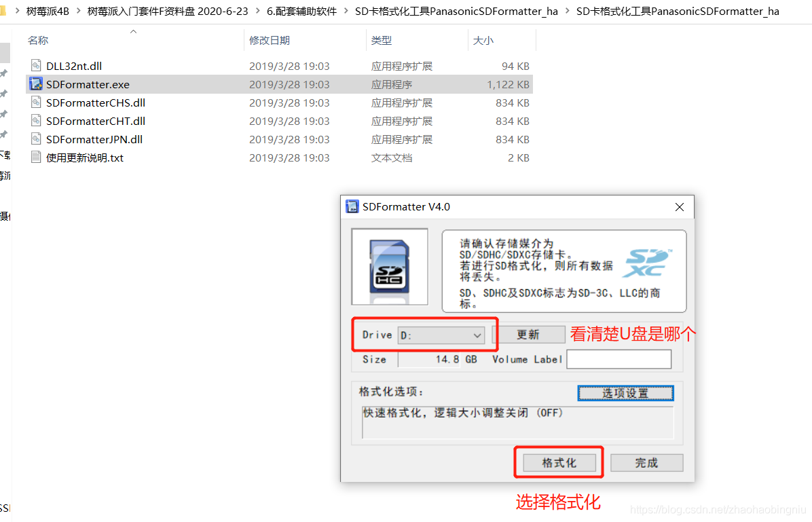Expand the chevron after 6.配套辅助软件

pos(346,11)
